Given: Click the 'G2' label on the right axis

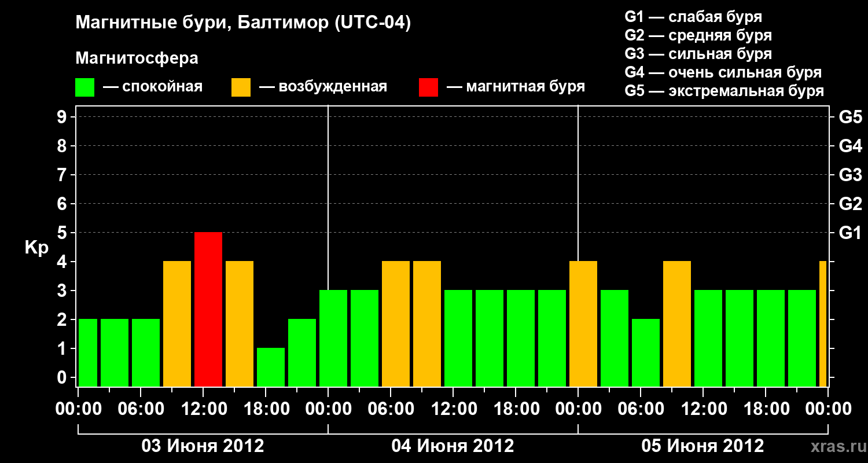Looking at the screenshot, I should pyautogui.click(x=850, y=204).
